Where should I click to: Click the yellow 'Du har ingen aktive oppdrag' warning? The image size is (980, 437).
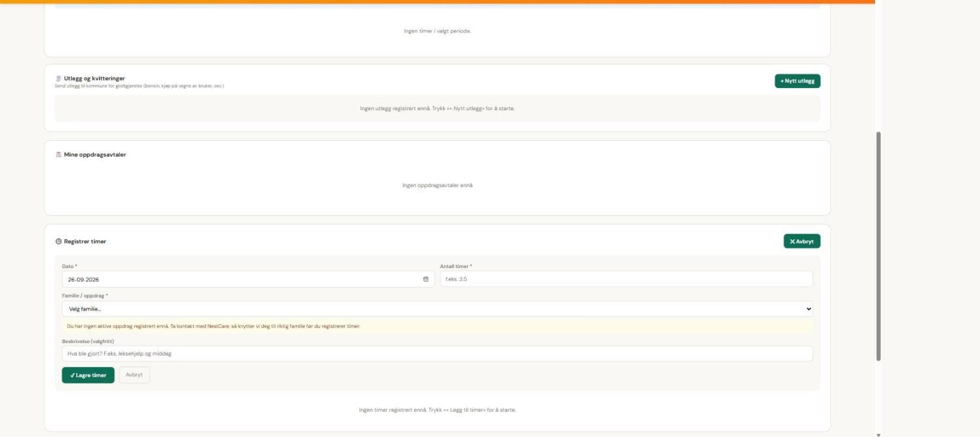pyautogui.click(x=438, y=326)
